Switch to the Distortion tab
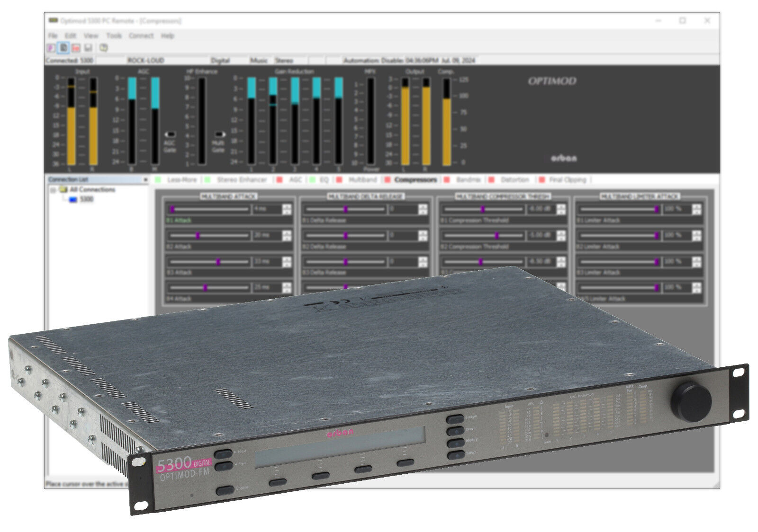Image resolution: width=758 pixels, height=532 pixels. 509,180
